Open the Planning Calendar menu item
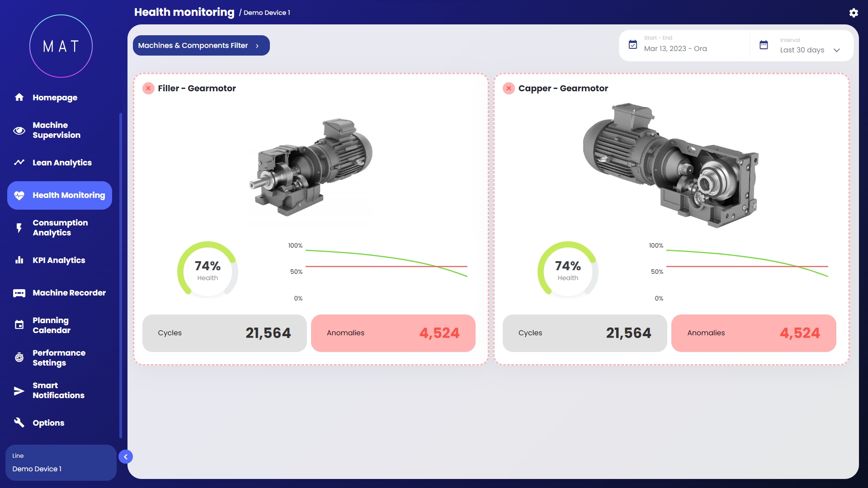The width and height of the screenshot is (868, 488). (x=52, y=325)
